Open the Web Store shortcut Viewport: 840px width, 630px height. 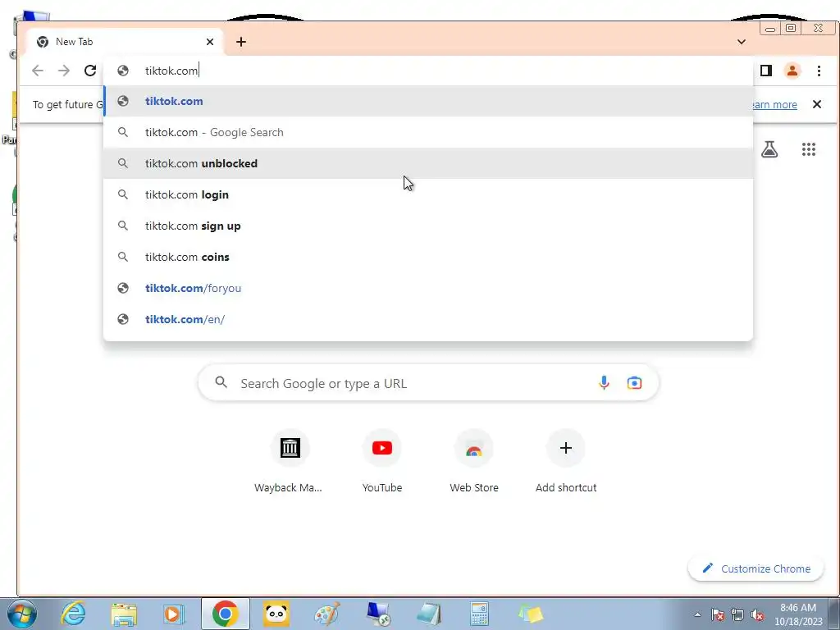[474, 461]
